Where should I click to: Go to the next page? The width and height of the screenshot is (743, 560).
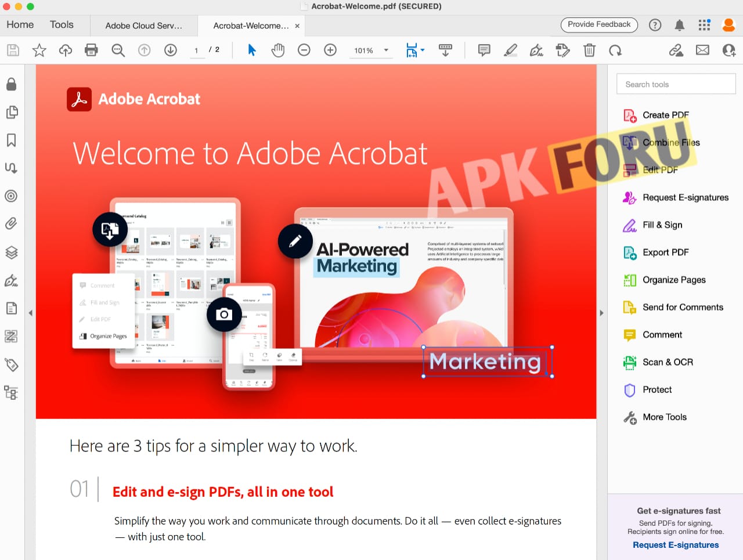171,50
